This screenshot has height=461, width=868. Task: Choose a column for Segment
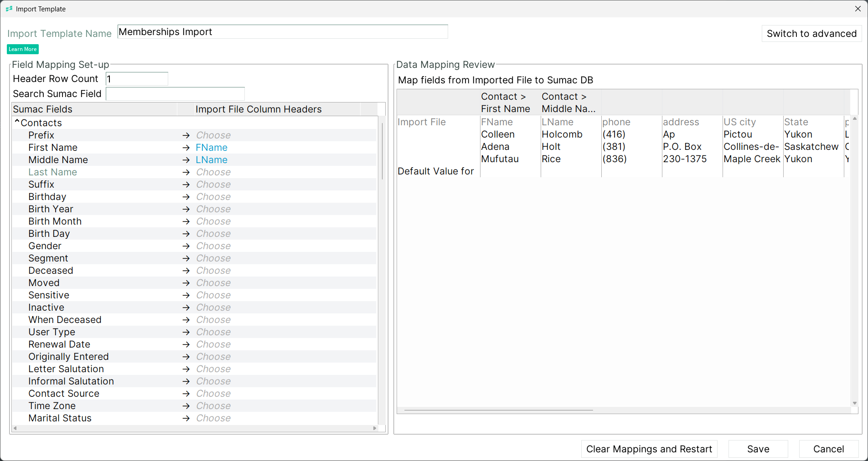(213, 258)
